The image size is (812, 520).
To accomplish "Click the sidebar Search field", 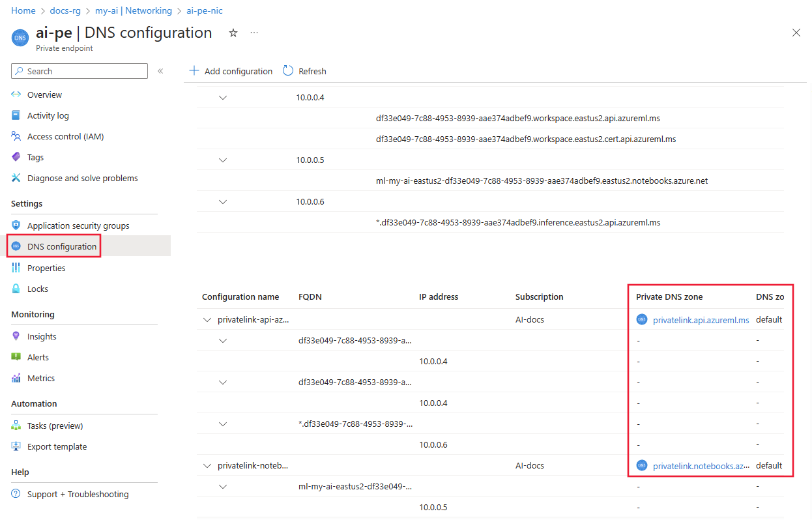I will pos(80,71).
